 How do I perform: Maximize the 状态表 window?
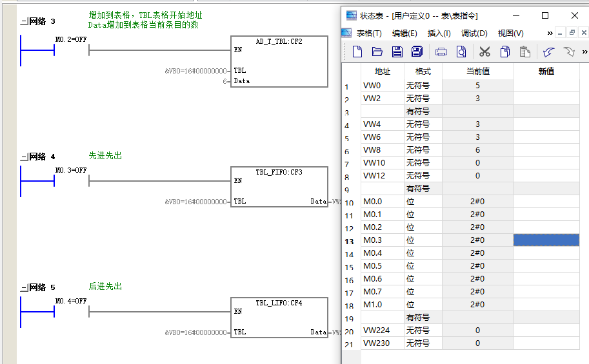(x=545, y=15)
